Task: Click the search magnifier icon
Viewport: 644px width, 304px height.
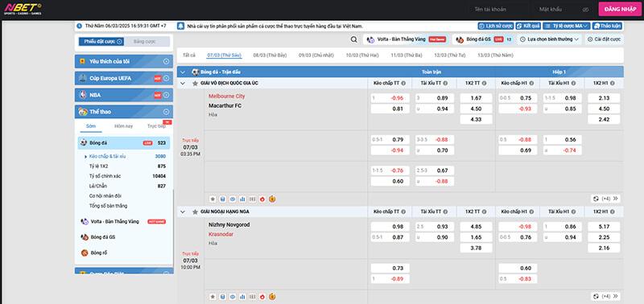Action: tap(353, 39)
